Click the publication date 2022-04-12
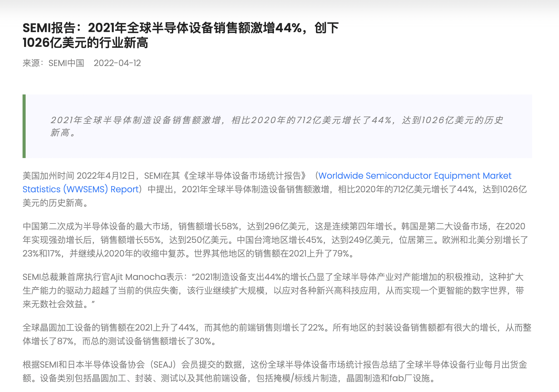The image size is (559, 392). click(117, 63)
